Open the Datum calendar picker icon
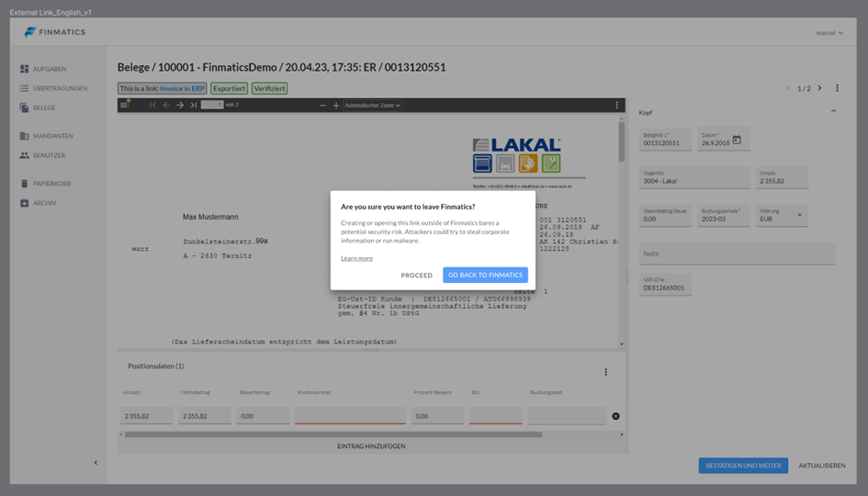 click(x=737, y=140)
